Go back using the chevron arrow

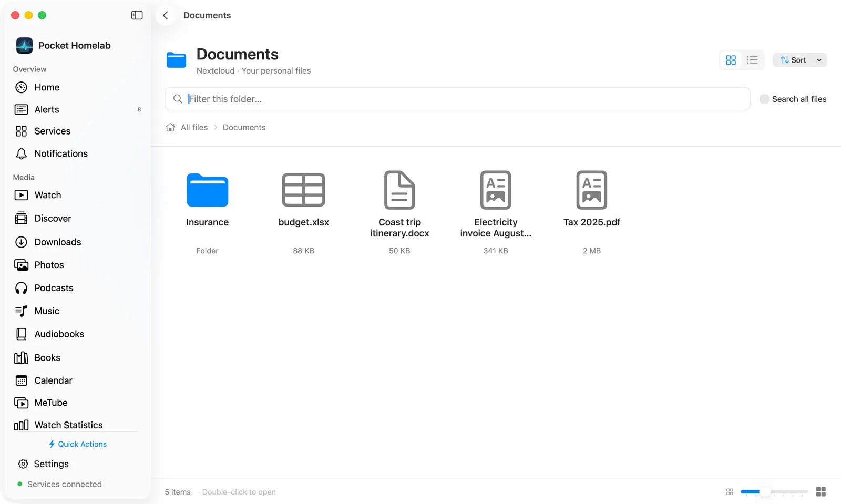coord(166,15)
